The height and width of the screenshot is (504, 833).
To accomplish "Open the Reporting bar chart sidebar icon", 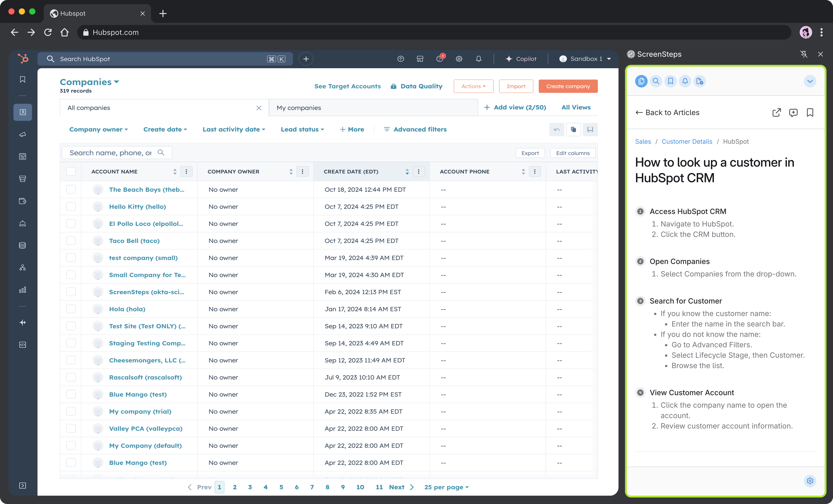I will [23, 290].
